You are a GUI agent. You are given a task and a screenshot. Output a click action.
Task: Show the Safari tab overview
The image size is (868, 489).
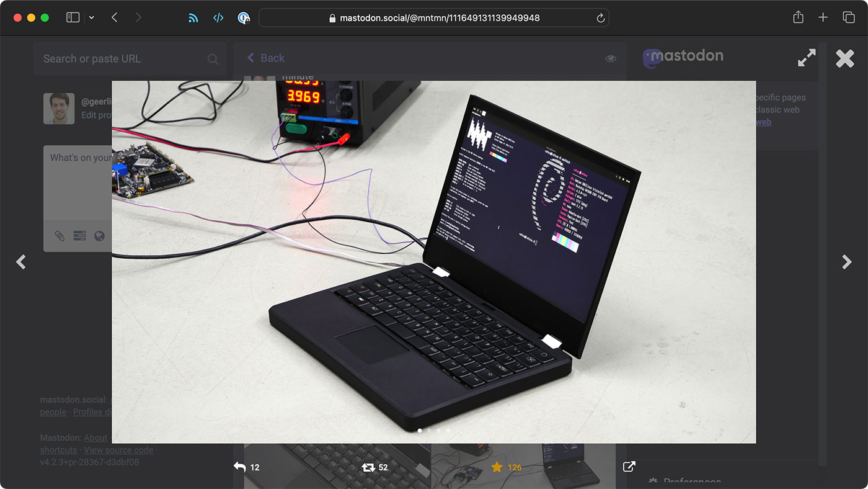click(x=849, y=17)
